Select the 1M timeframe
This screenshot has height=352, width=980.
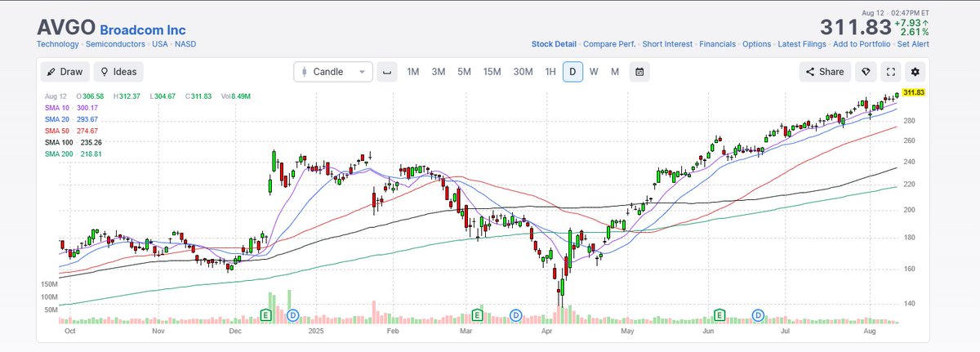pos(413,72)
